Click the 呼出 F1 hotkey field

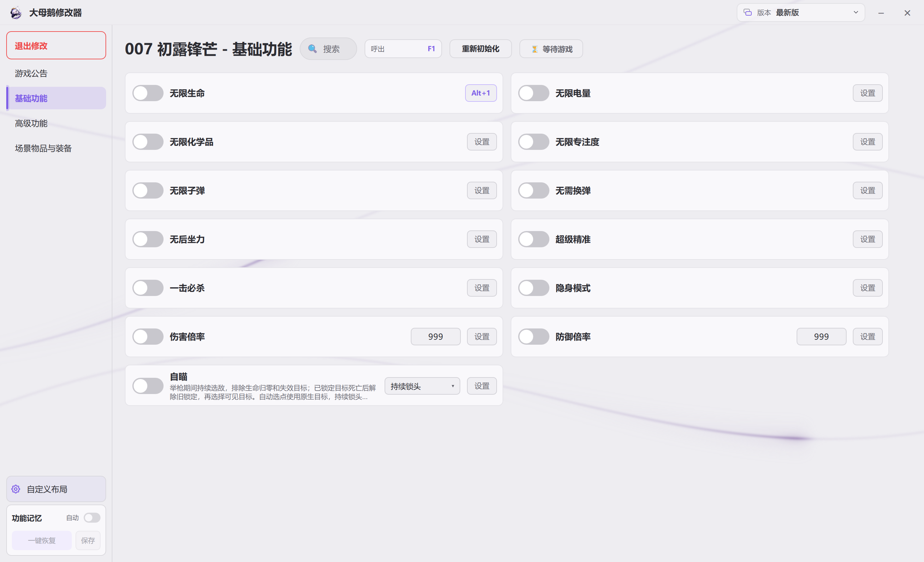click(x=403, y=49)
